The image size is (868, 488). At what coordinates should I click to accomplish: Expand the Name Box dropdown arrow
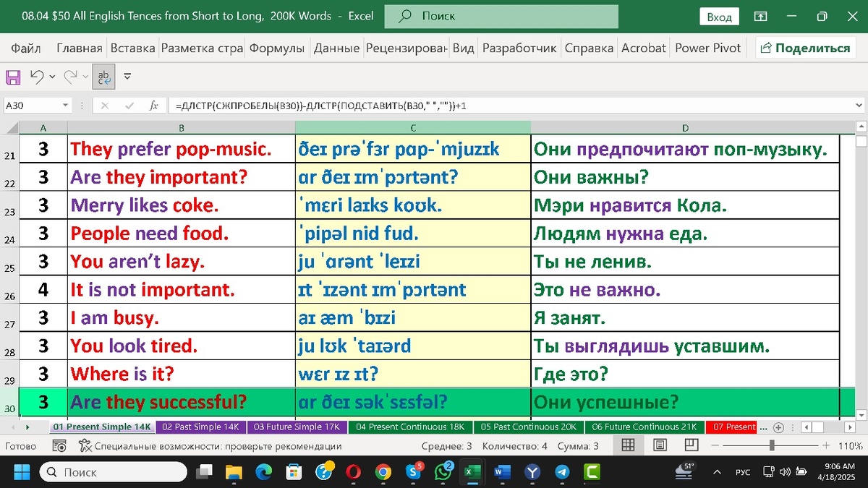tap(65, 106)
